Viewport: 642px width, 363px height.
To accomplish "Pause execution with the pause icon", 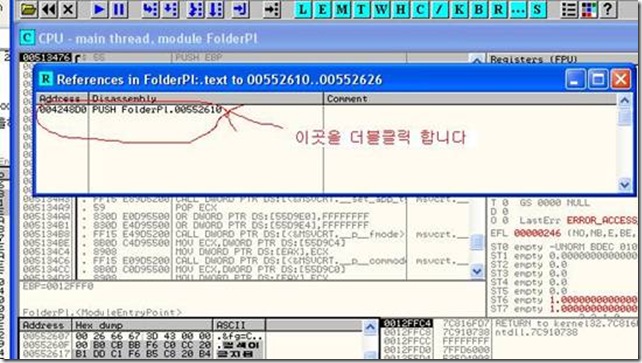I will click(x=119, y=9).
